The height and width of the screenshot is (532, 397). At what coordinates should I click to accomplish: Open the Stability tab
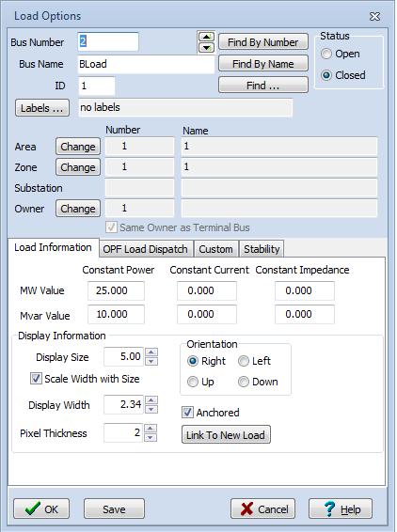point(262,249)
